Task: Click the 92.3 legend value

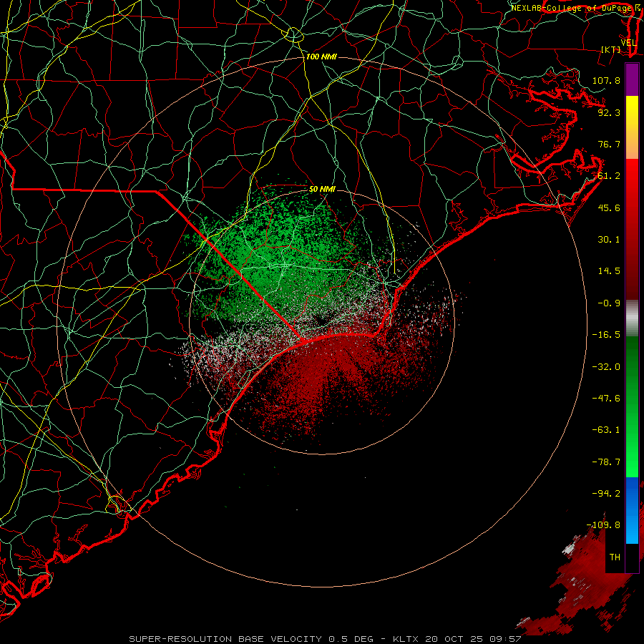Action: pyautogui.click(x=609, y=112)
